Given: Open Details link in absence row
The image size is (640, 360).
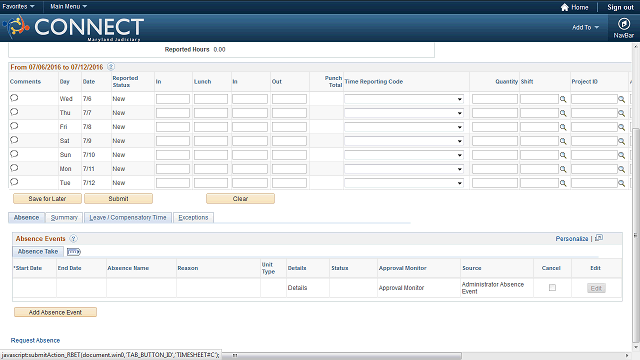Looking at the screenshot, I should (297, 288).
